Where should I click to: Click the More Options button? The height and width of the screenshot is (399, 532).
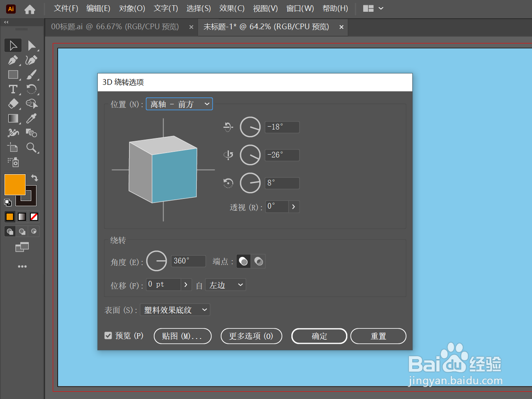pyautogui.click(x=251, y=336)
